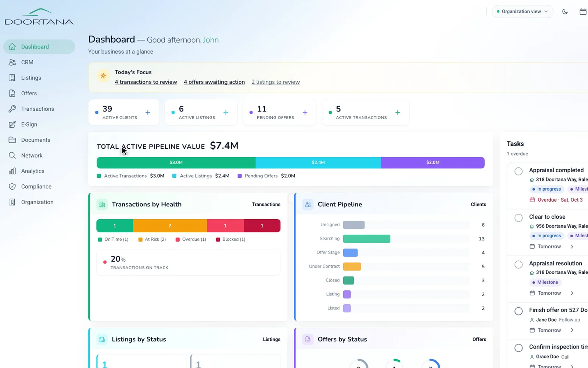
Task: Click the orange At Risk health segment
Action: click(170, 226)
